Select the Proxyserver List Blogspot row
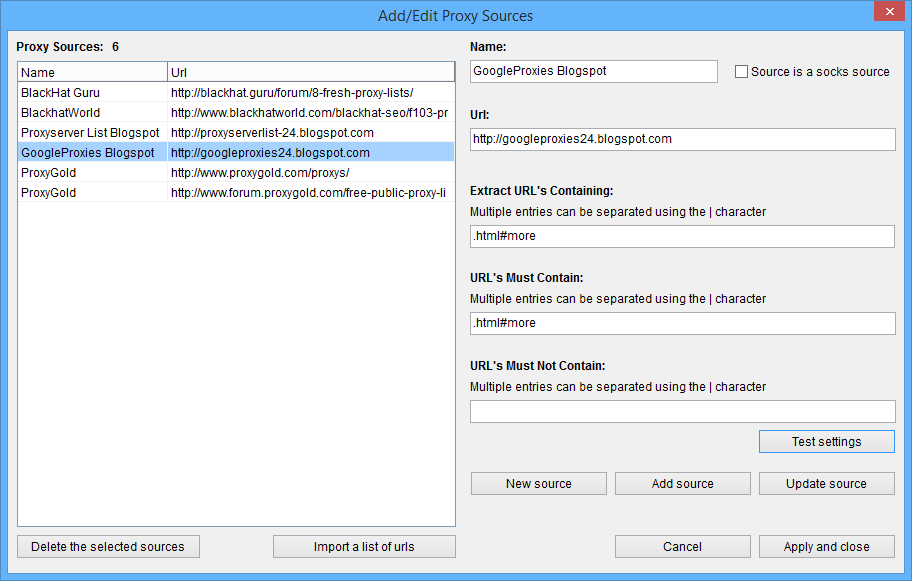Viewport: 912px width, 581px height. tap(90, 132)
